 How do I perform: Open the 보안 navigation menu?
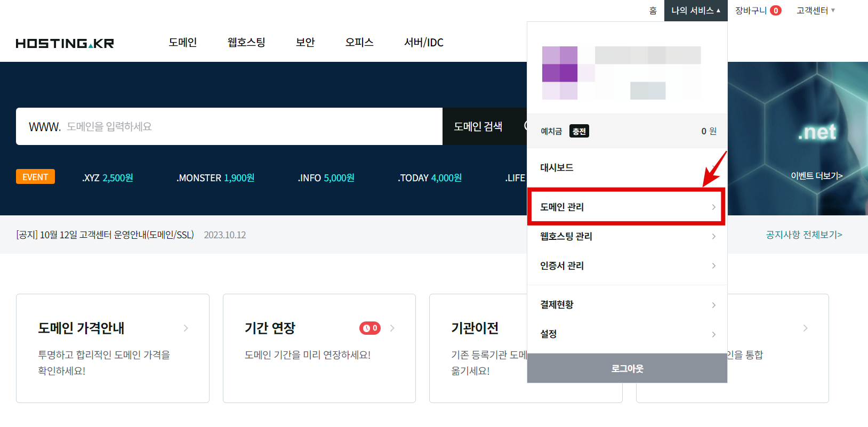click(306, 42)
